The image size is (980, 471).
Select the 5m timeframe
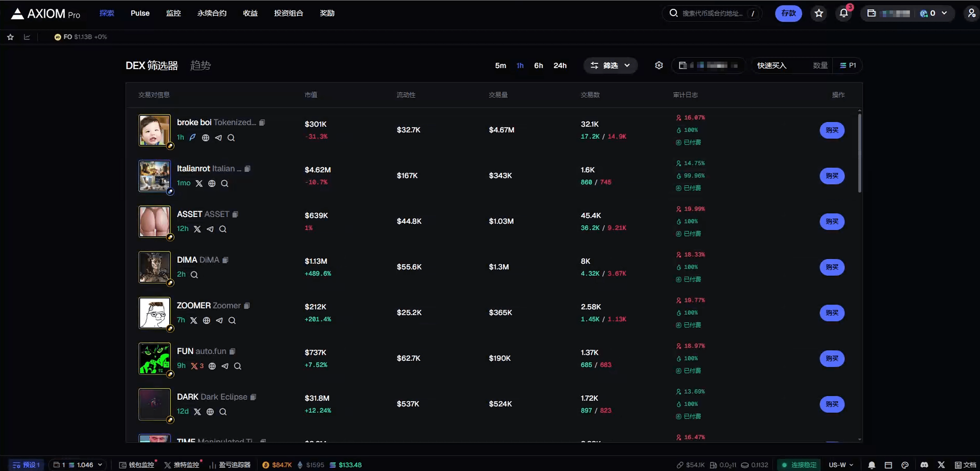coord(500,65)
